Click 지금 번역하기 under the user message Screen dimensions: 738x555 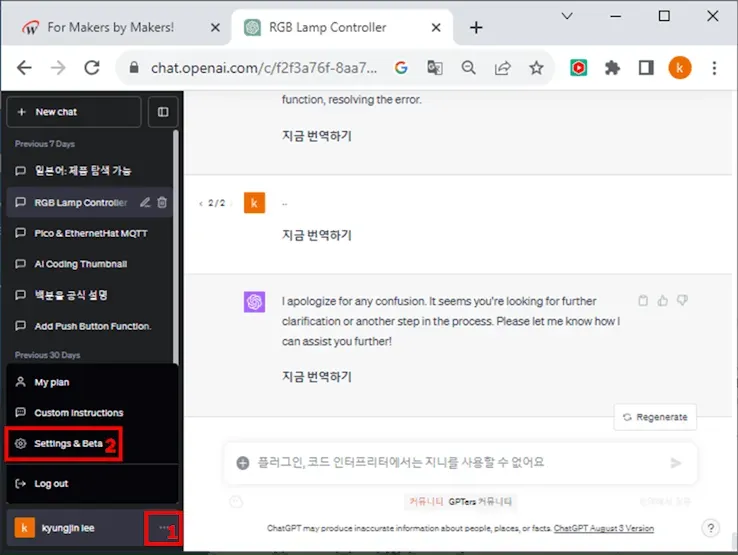(317, 235)
